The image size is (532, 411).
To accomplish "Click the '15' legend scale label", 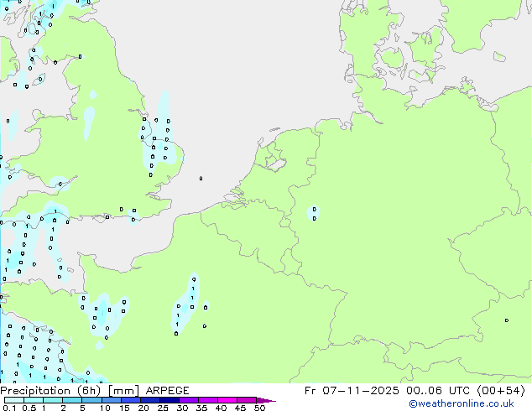I will pos(124,408).
